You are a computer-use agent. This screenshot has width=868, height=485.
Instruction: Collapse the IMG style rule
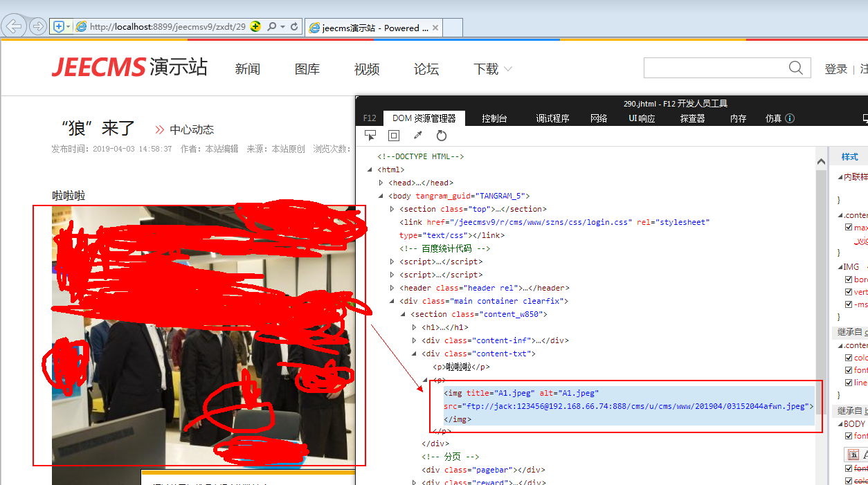coord(839,267)
